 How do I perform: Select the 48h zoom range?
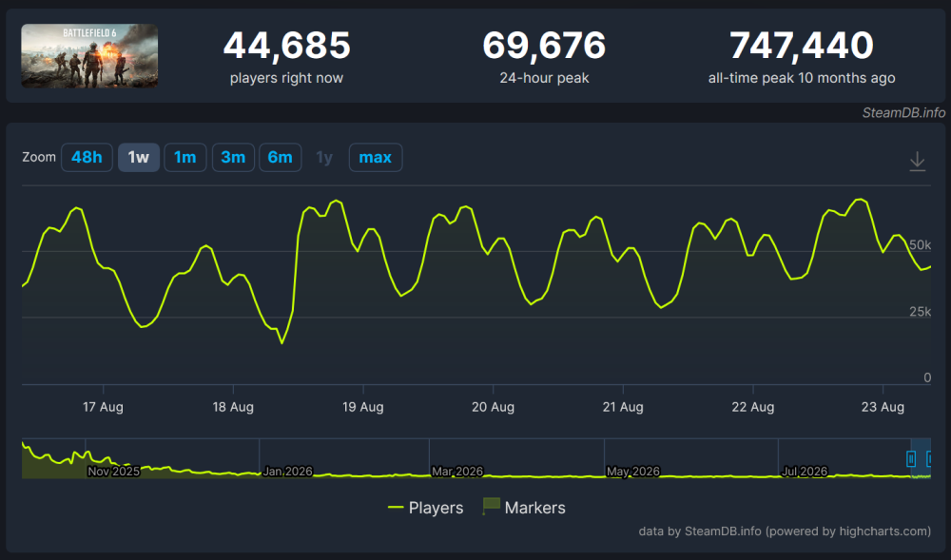[x=87, y=158]
